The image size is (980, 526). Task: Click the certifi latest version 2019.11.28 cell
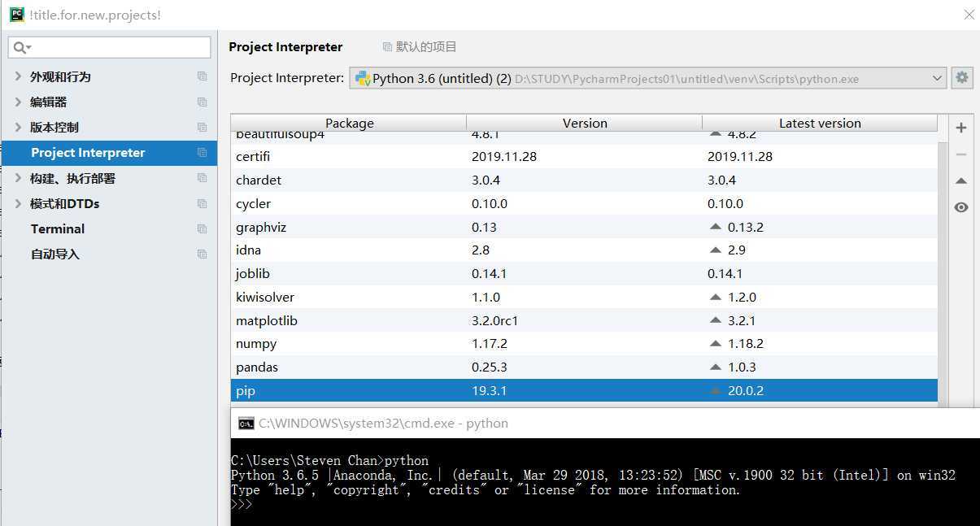coord(740,156)
